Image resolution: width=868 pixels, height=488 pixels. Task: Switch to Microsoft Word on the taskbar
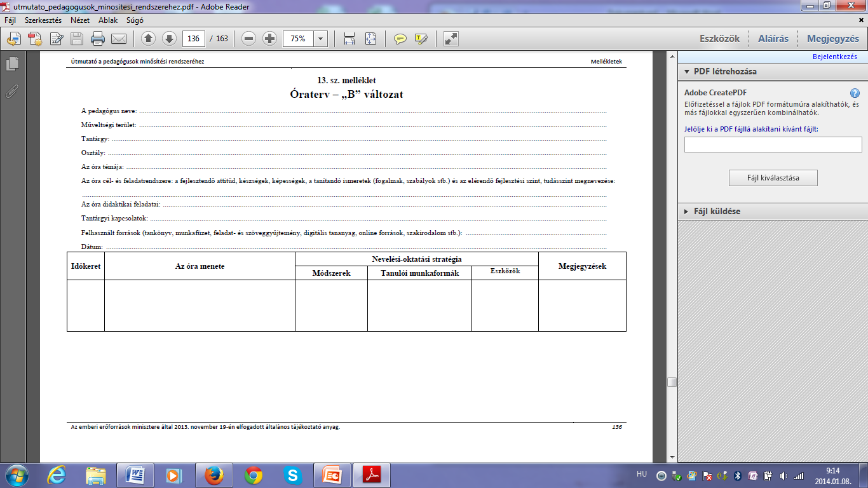tap(135, 475)
